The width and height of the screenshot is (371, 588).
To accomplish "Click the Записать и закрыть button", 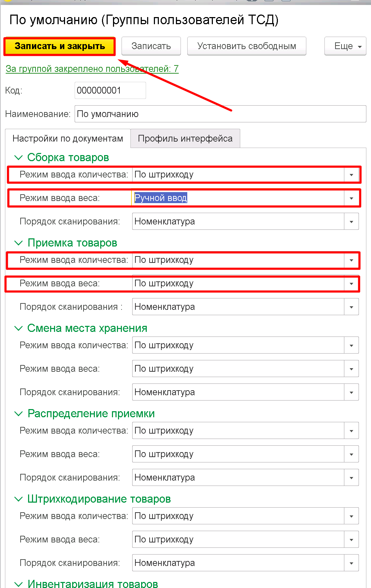I will [60, 46].
